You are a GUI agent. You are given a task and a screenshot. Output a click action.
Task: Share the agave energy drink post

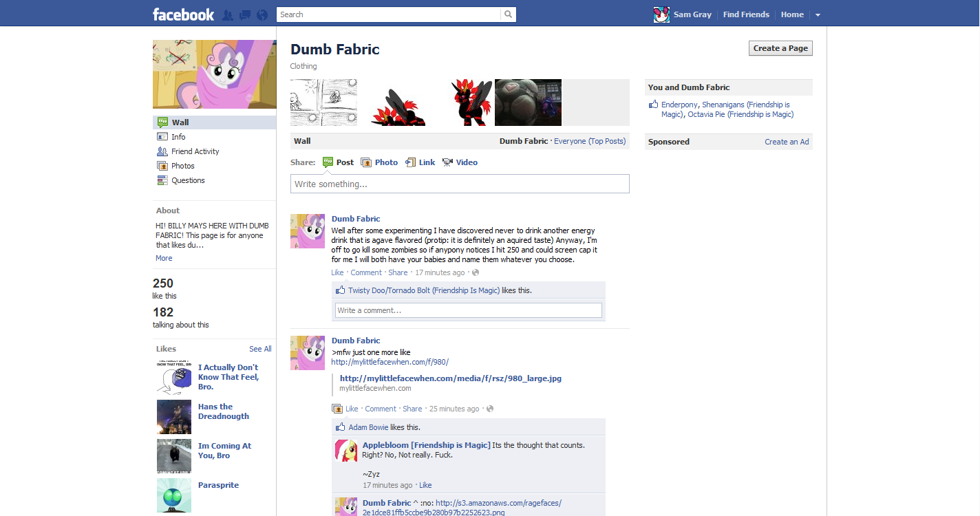398,272
